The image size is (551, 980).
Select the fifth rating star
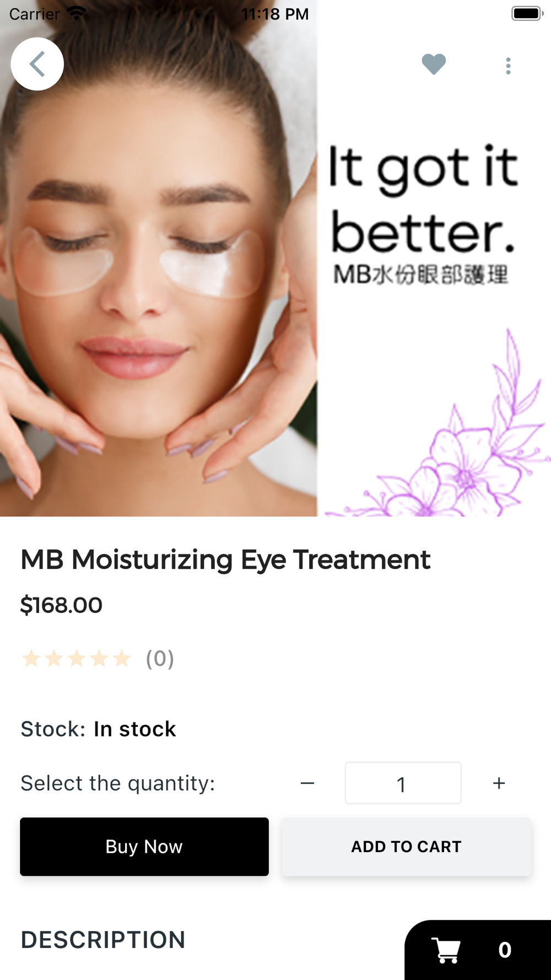tap(122, 658)
